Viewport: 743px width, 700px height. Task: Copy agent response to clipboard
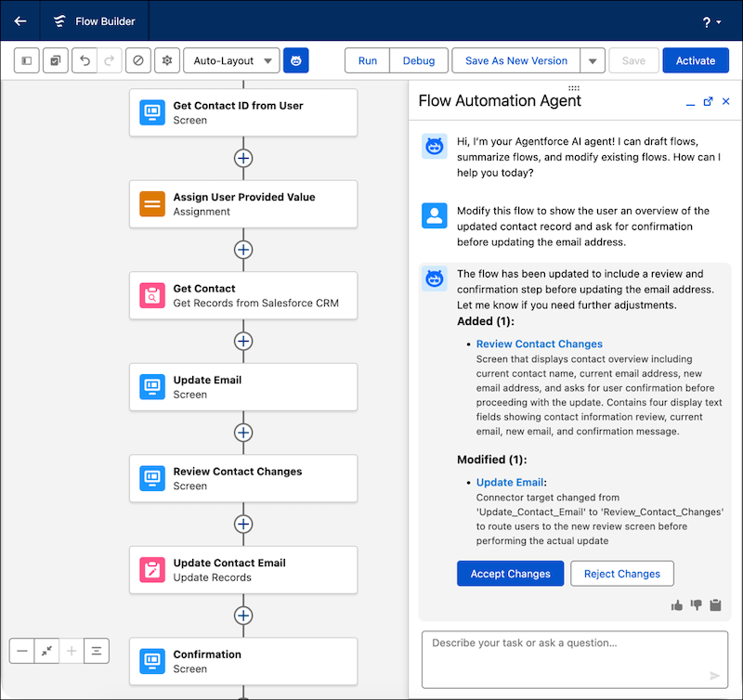point(715,604)
